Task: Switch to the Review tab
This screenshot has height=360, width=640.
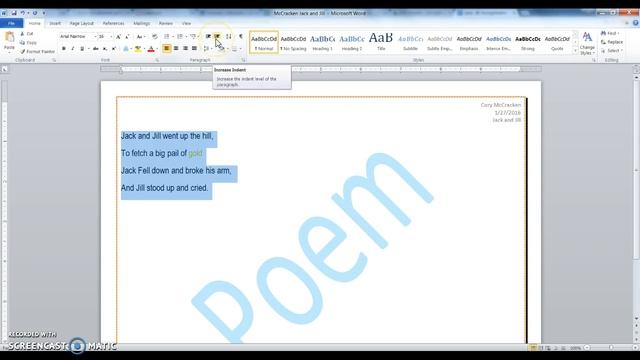Action: pos(166,23)
